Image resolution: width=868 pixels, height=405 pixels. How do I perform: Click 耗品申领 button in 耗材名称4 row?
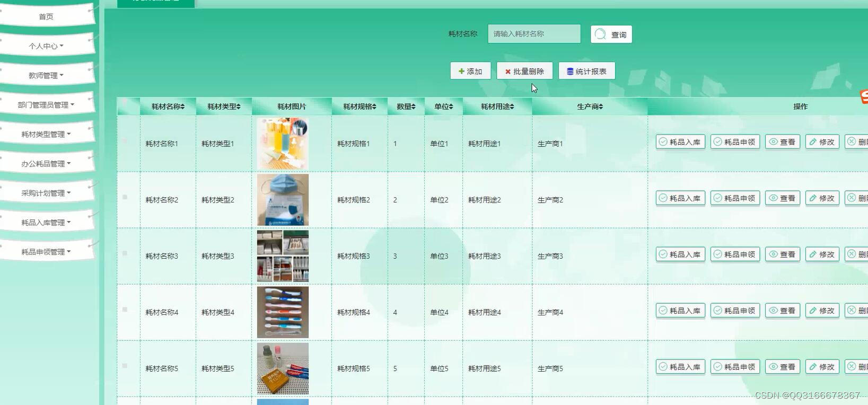[735, 310]
